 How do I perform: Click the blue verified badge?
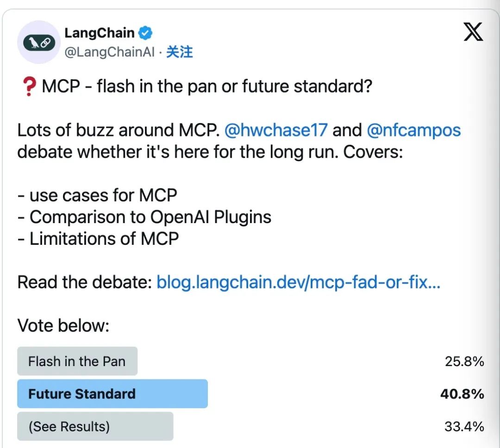point(146,33)
